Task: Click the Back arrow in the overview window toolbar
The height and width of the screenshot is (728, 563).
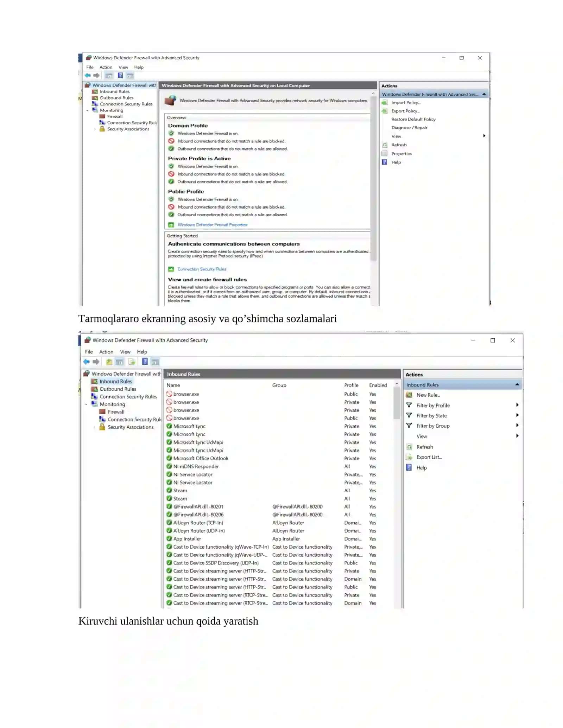Action: coord(88,75)
